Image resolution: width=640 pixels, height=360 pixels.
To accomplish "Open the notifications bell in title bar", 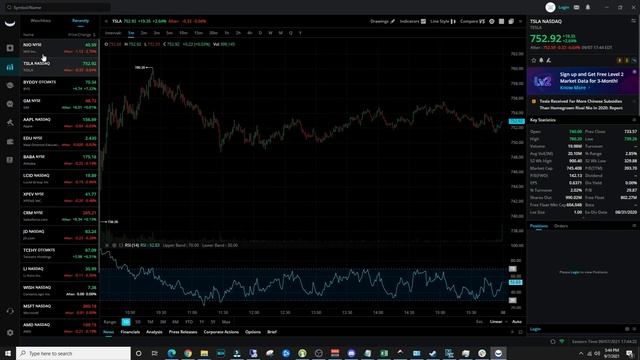I will click(x=588, y=7).
